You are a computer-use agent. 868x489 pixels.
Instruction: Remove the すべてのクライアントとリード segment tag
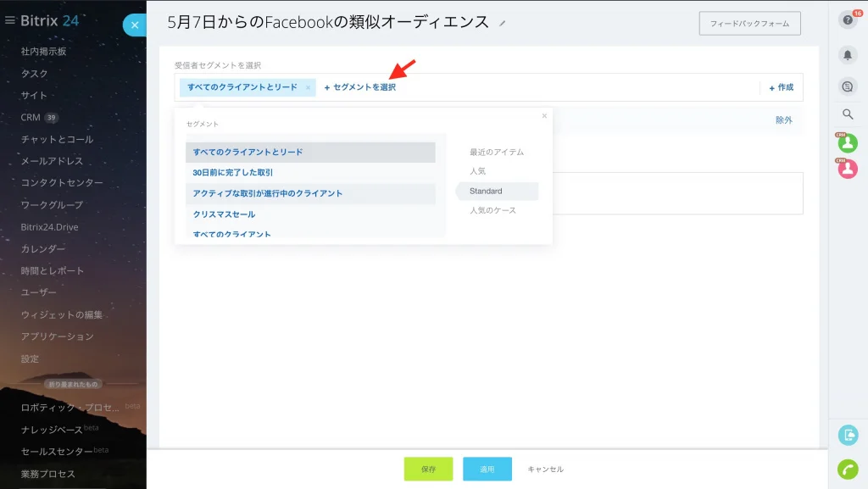tap(308, 87)
